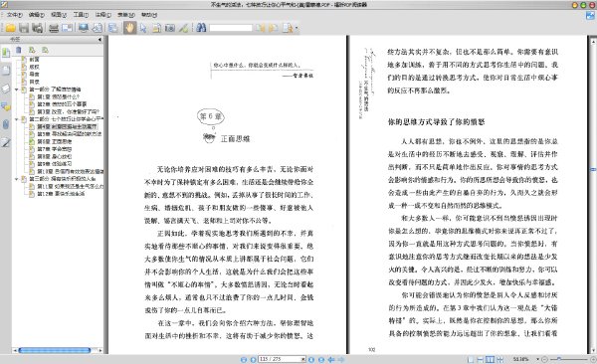Click the Snapshot camera tool icon
597x364 pixels.
[170, 28]
